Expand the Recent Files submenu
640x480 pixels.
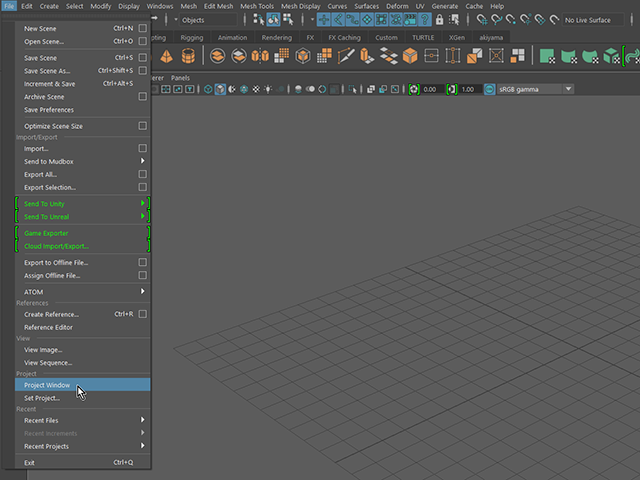coord(142,420)
